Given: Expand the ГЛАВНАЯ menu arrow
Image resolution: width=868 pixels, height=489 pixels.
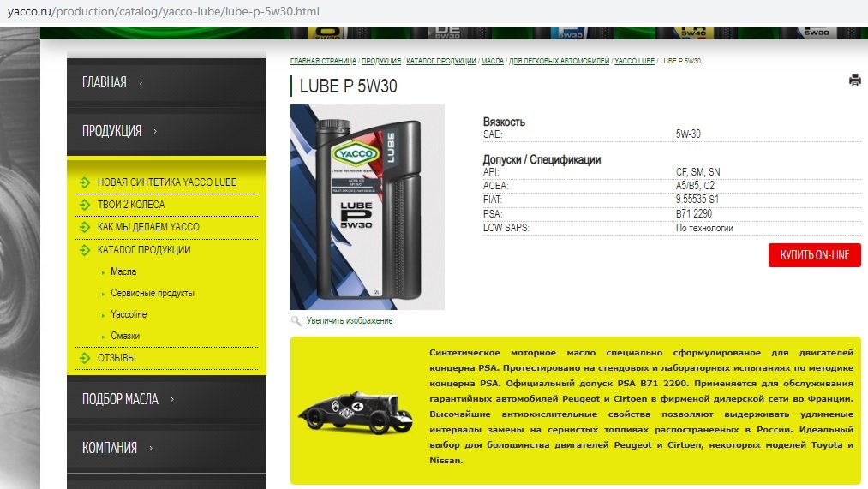Looking at the screenshot, I should (x=141, y=82).
